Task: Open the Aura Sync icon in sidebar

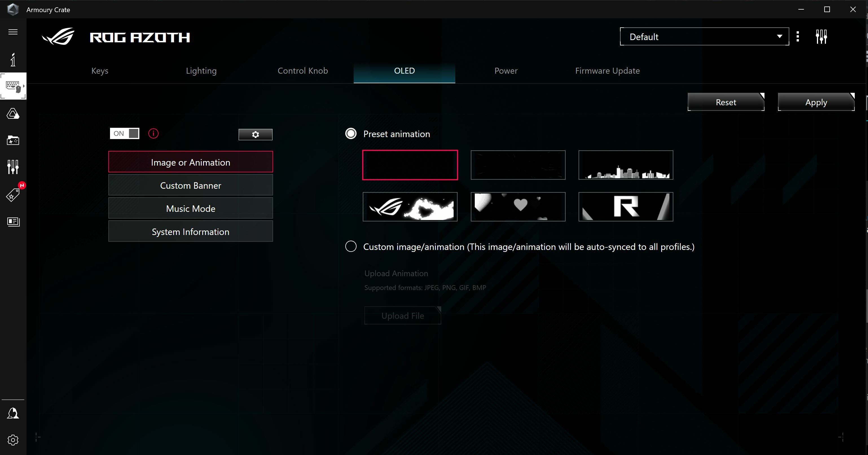Action: coord(13,114)
